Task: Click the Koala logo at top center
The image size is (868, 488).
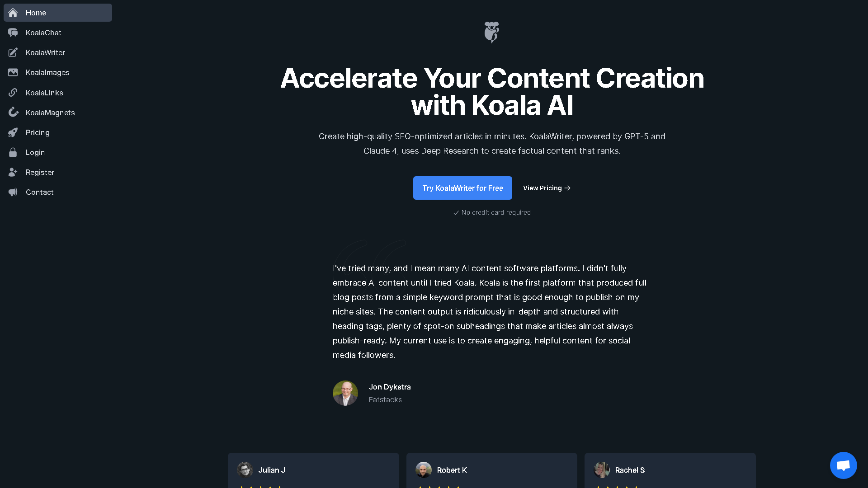Action: coord(491,32)
